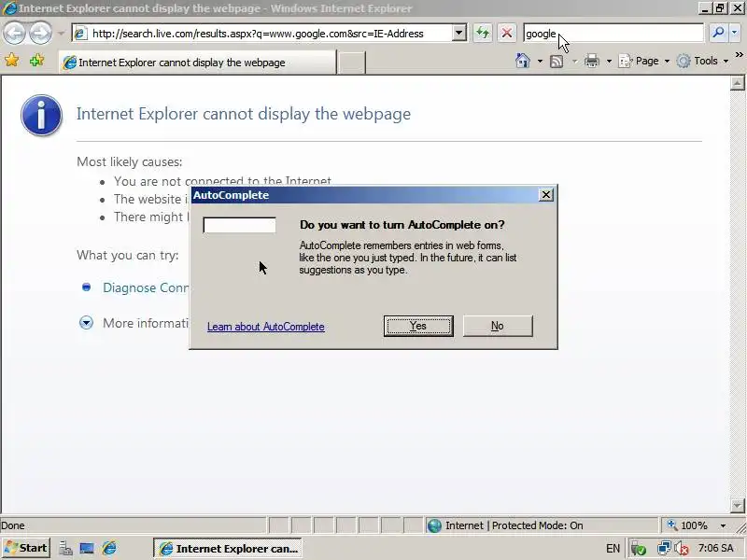
Task: Open the Tools menu
Action: point(703,61)
